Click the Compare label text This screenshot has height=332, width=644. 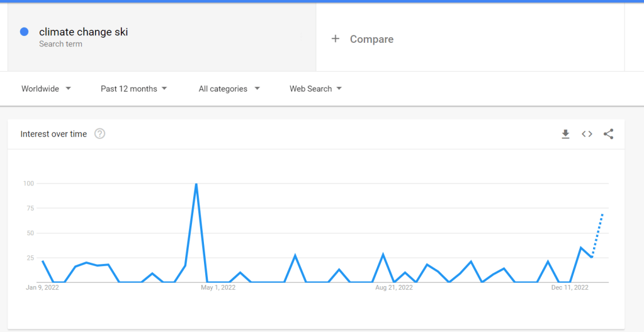point(371,39)
